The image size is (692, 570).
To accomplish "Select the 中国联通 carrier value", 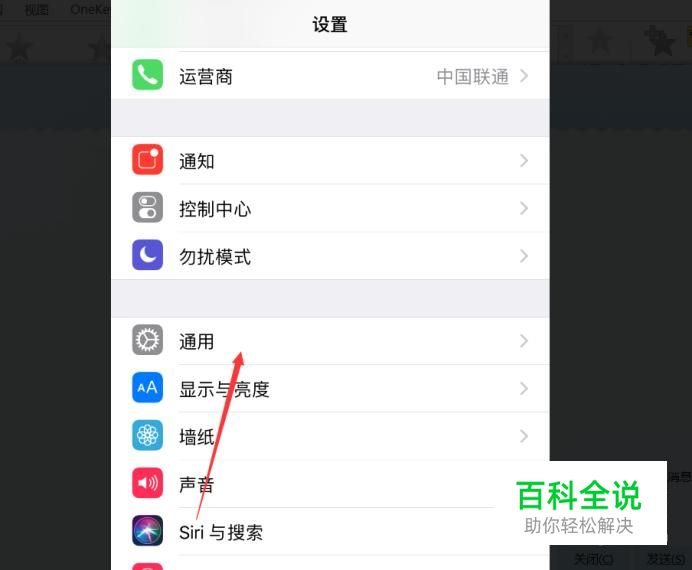I will [473, 77].
